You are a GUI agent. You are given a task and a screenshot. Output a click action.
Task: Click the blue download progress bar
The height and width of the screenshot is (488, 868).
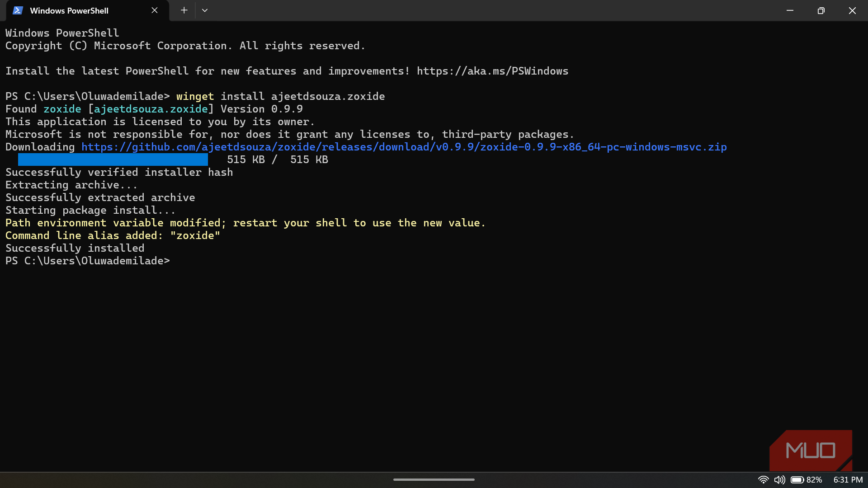(113, 160)
